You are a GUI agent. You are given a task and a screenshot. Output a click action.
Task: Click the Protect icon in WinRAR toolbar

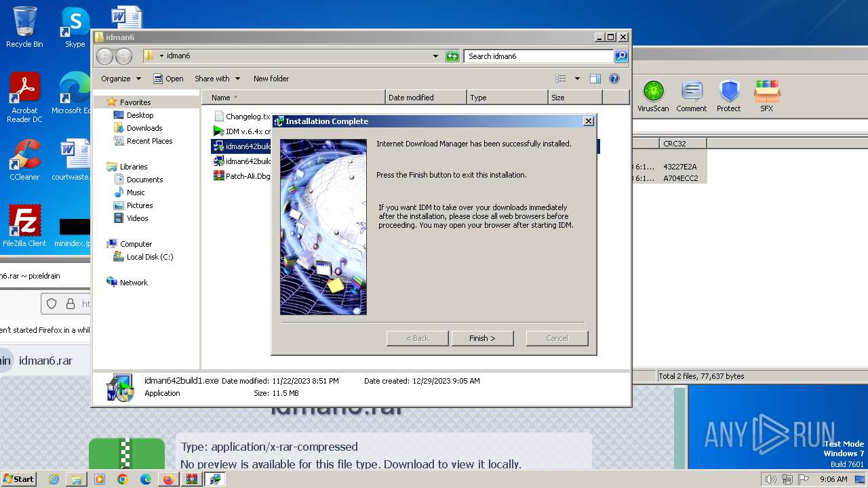729,96
